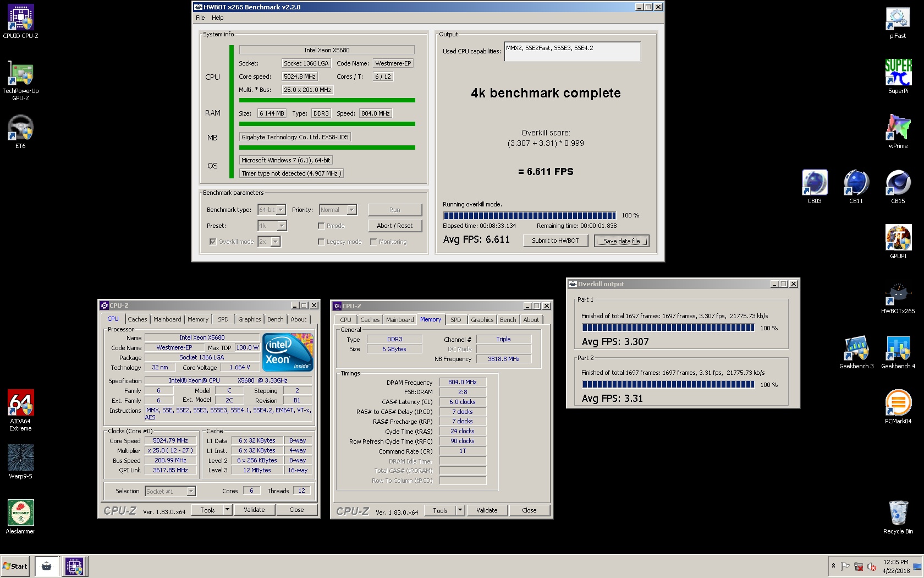
Task: Open the CB11 Cinebench shortcut
Action: [x=856, y=187]
